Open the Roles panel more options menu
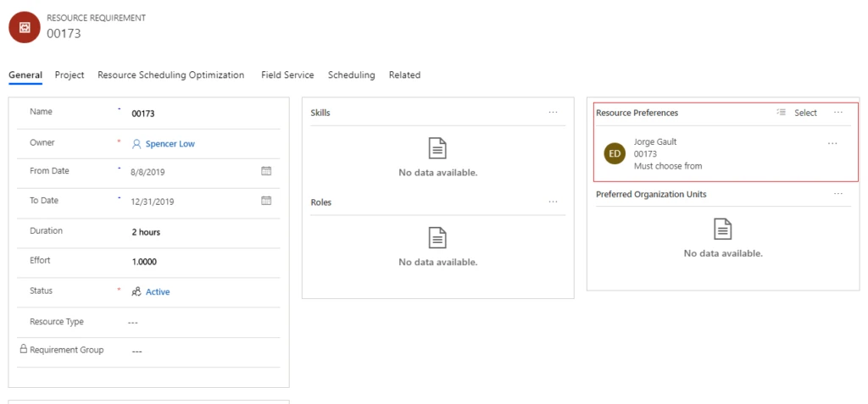This screenshot has width=868, height=404. [553, 202]
